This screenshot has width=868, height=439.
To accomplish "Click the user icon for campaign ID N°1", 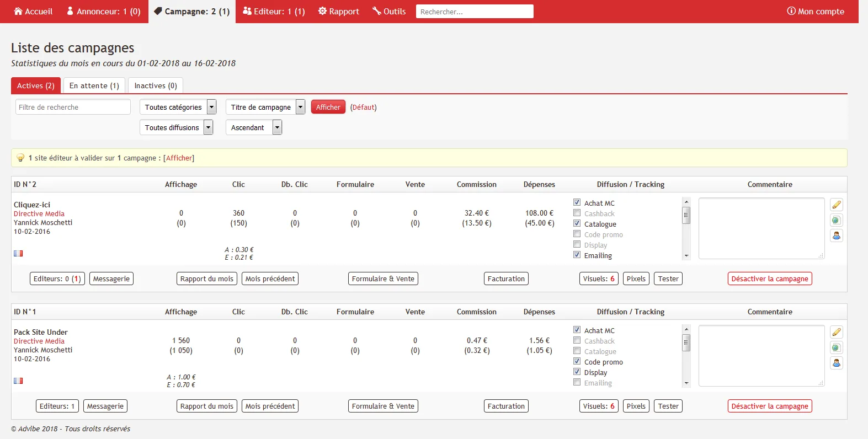I will [837, 363].
